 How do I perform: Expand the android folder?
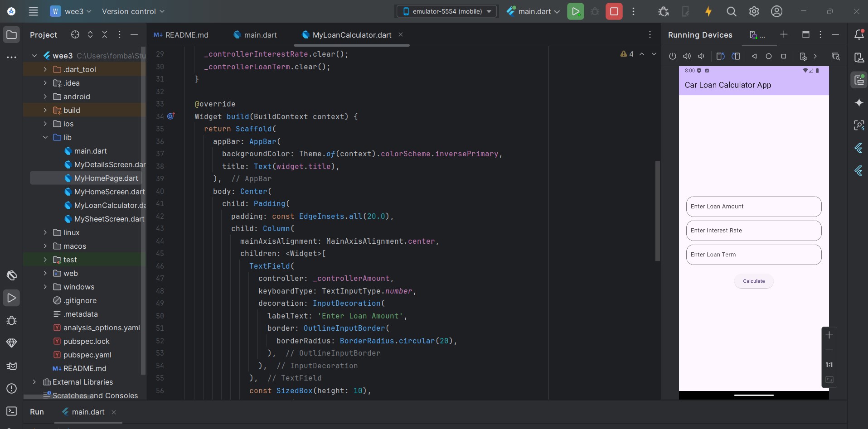(45, 96)
